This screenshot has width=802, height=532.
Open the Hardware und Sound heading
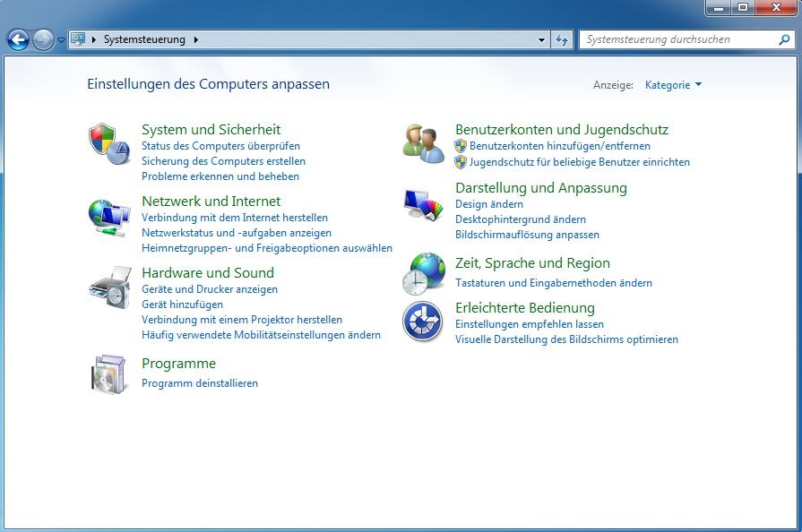[x=208, y=272]
